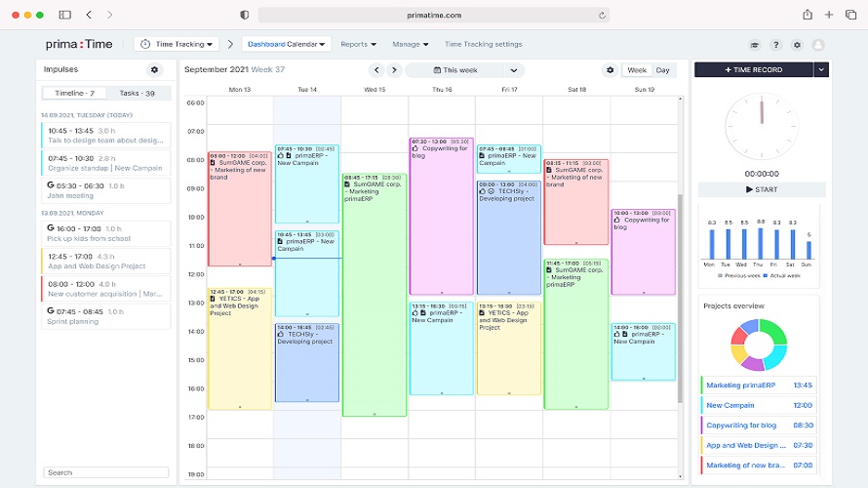Click the purple donut chart segment

tap(753, 363)
